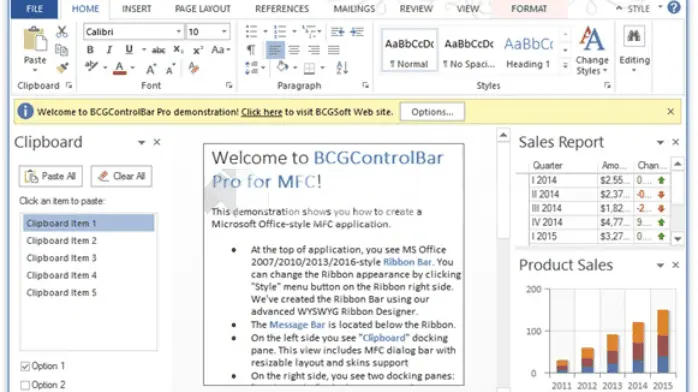Click the 2015 bar in Product Sales chart
This screenshot has width=698, height=392.
(663, 341)
